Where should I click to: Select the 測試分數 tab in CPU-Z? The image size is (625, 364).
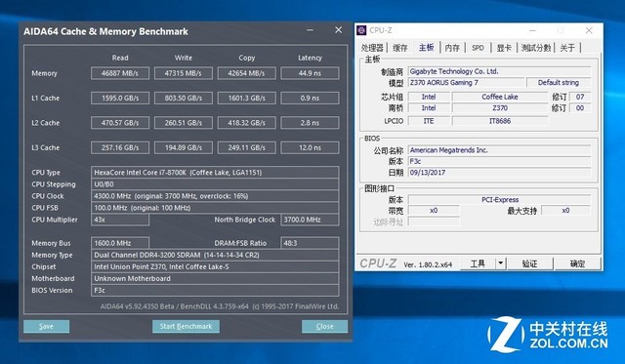click(x=536, y=48)
